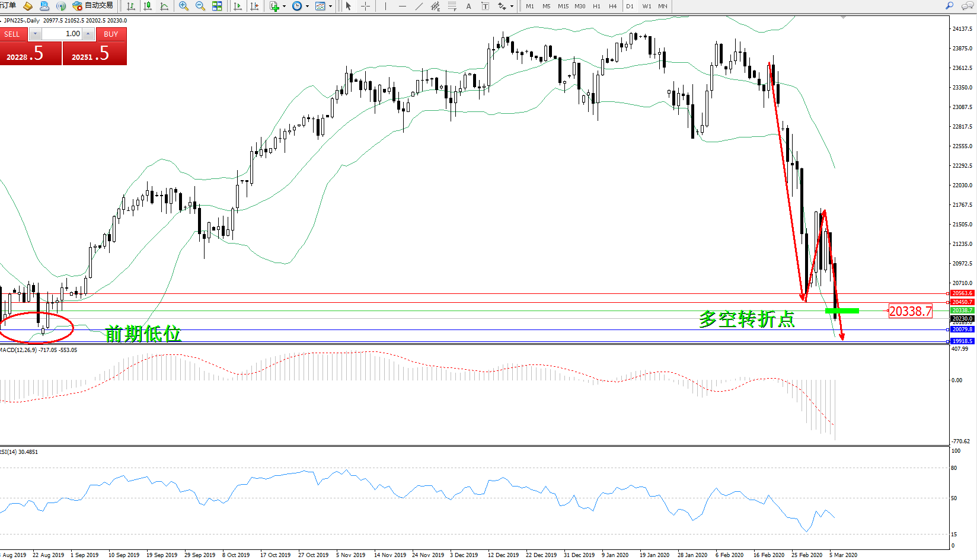Screen dimensions: 977x560
Task: Zoom out of the chart
Action: pyautogui.click(x=200, y=6)
